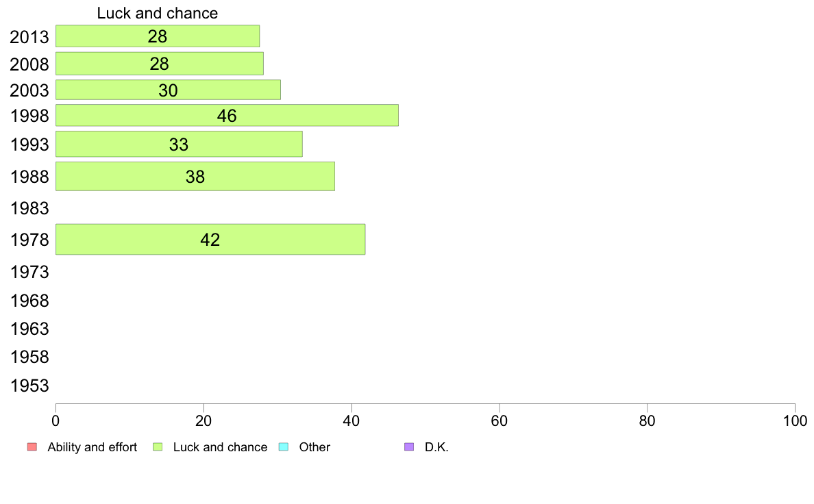This screenshot has width=814, height=504.
Task: Click the Luck and chance chart title
Action: pyautogui.click(x=158, y=13)
